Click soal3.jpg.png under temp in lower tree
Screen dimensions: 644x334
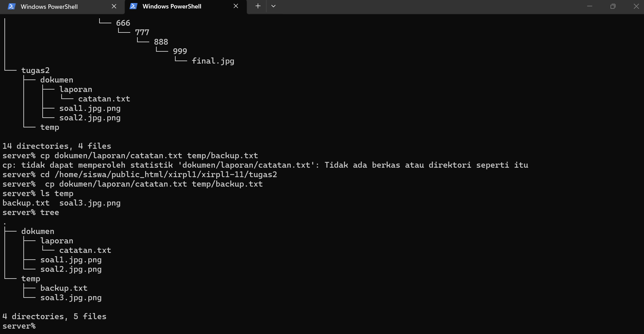click(71, 297)
